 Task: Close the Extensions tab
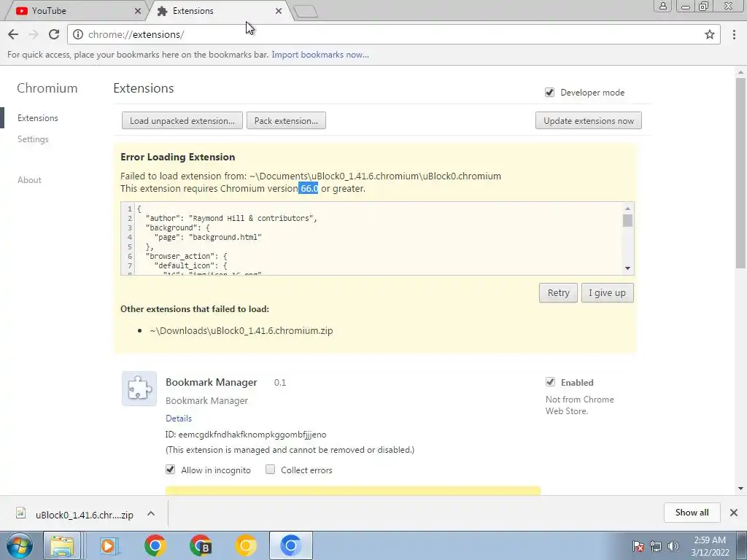[x=278, y=11]
